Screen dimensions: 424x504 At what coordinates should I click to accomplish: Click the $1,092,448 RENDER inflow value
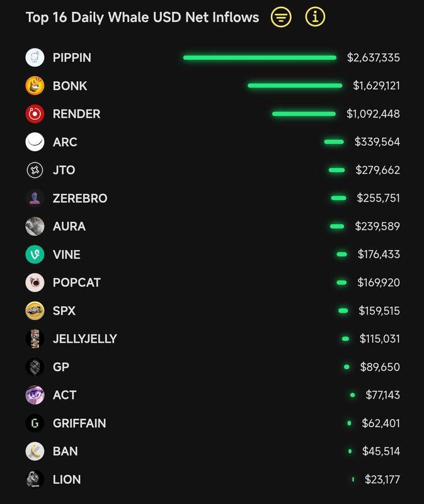(x=373, y=114)
